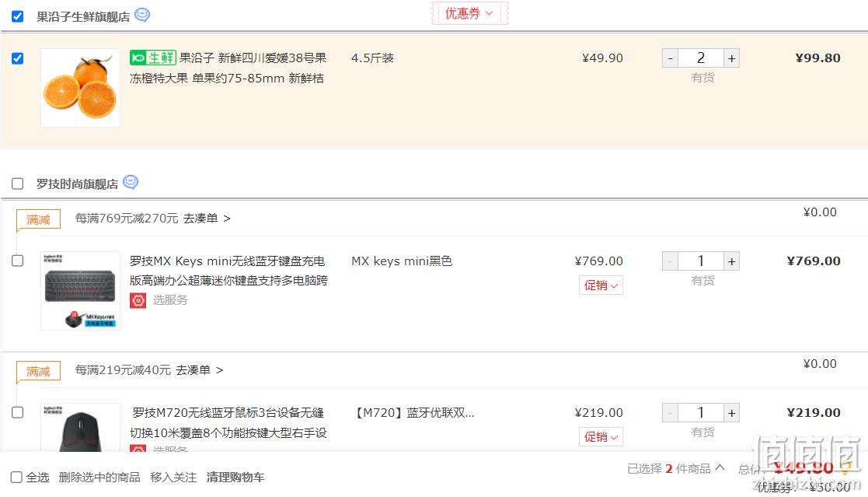The image size is (868, 497).
Task: Decrease MX Keys keyboard quantity
Action: [x=671, y=261]
